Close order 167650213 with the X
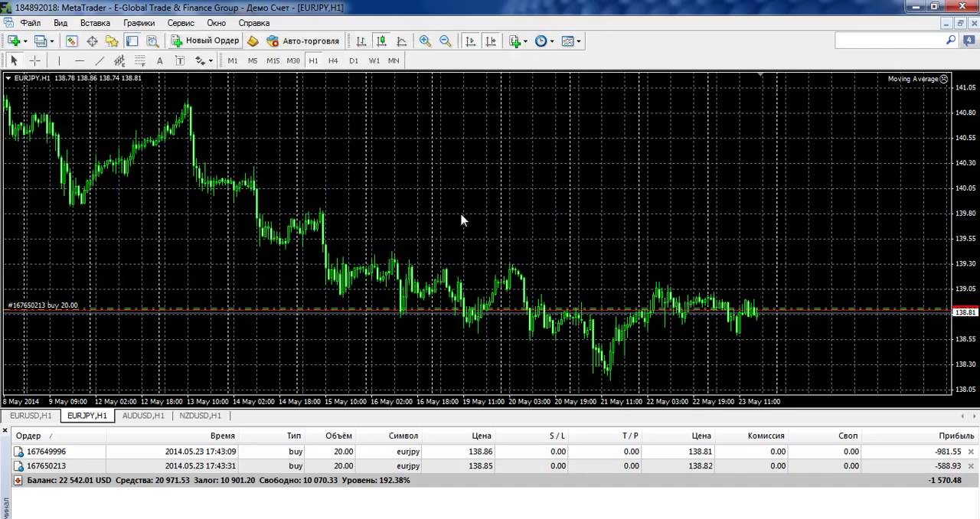 (971, 465)
